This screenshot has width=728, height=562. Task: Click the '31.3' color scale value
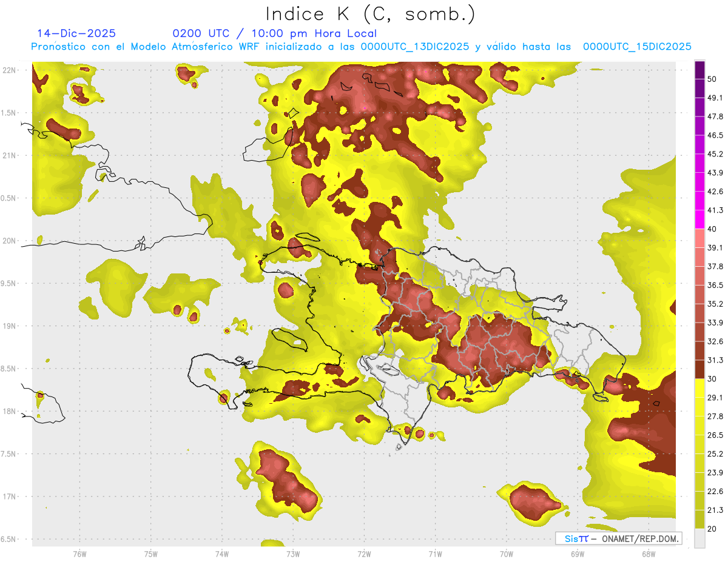(x=715, y=360)
